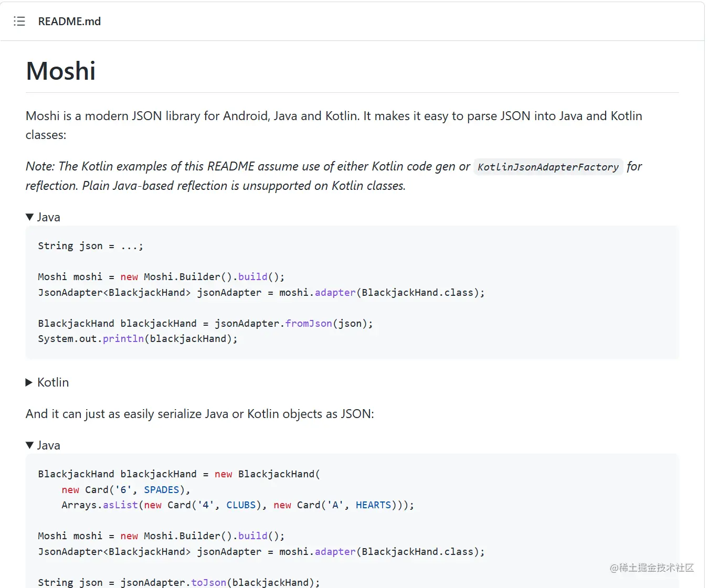Screen dimensions: 709x588
Task: Click the SPADES constant in the code
Action: 162,490
